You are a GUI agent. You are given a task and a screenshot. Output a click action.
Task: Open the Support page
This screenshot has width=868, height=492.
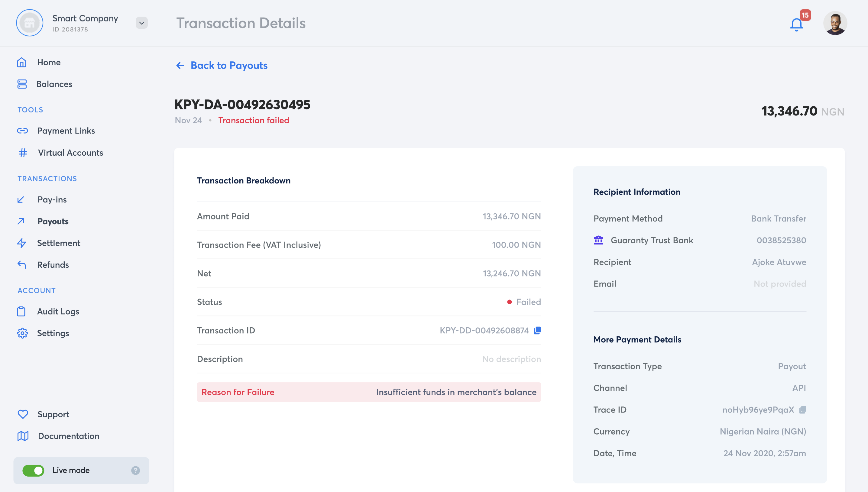pyautogui.click(x=53, y=414)
